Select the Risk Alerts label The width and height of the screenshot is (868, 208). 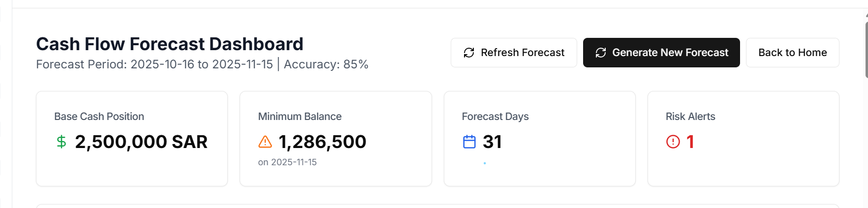click(x=690, y=117)
